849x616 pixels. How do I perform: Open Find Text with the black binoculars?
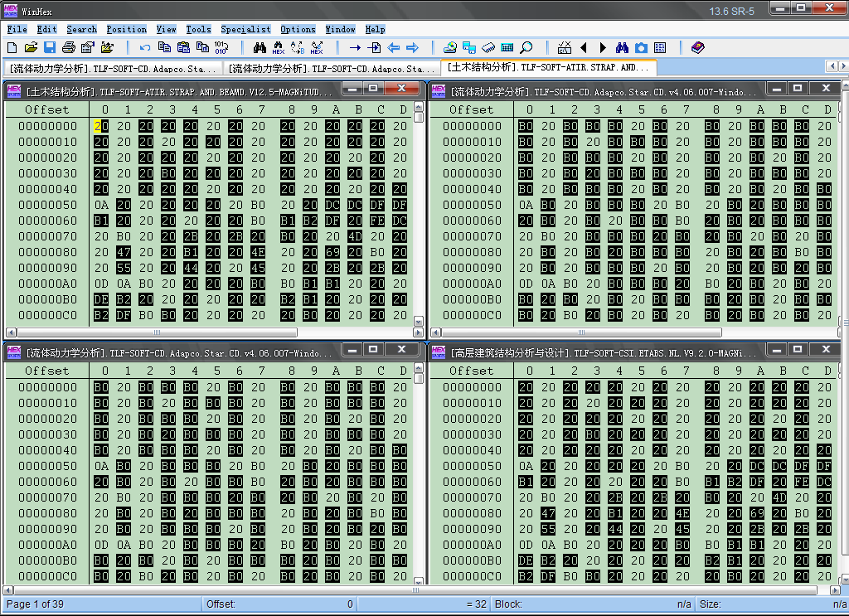(260, 47)
